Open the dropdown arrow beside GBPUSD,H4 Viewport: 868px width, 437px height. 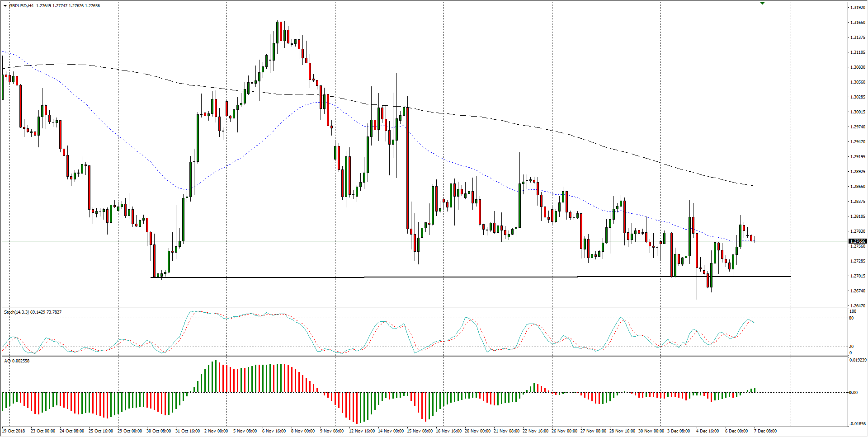click(5, 6)
